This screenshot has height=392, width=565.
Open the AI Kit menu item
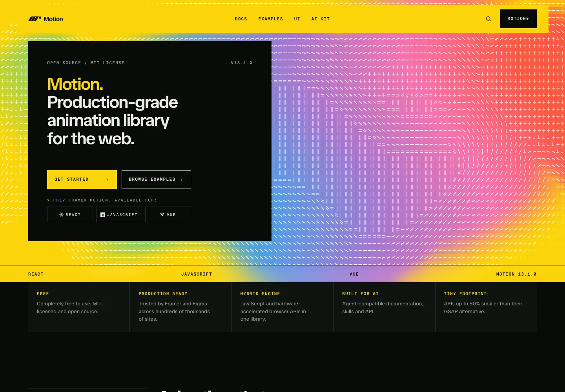pos(321,19)
